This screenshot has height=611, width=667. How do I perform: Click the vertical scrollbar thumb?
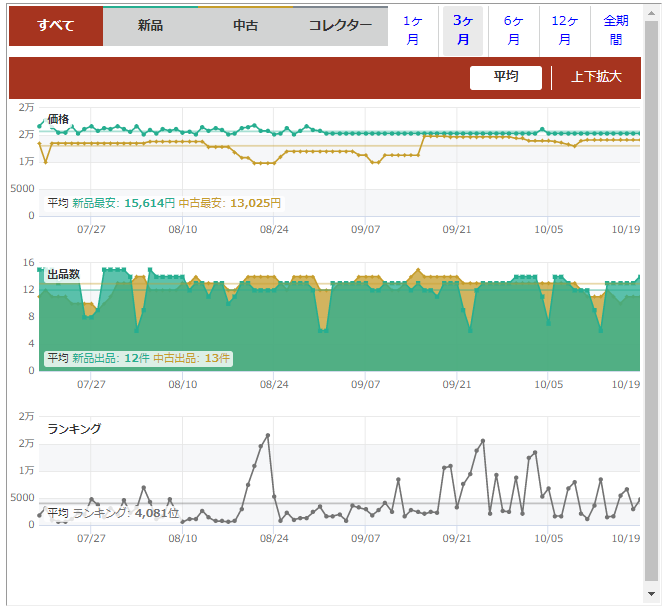tap(651, 301)
